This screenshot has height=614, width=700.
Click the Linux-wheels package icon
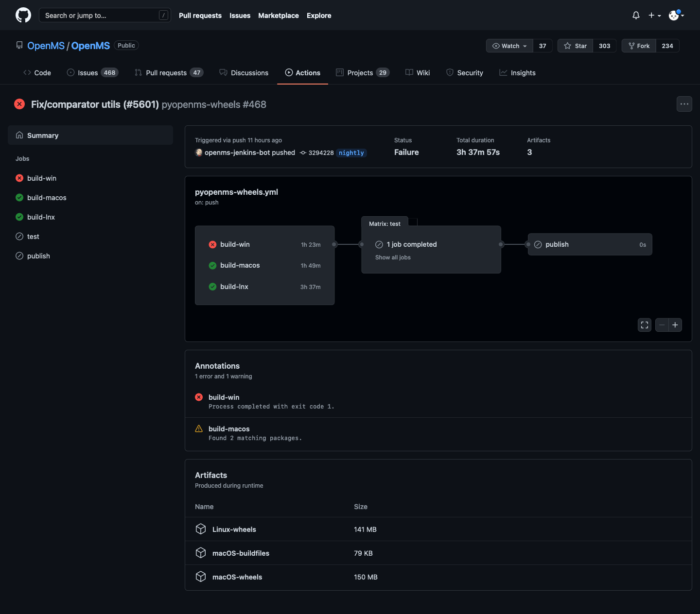201,529
